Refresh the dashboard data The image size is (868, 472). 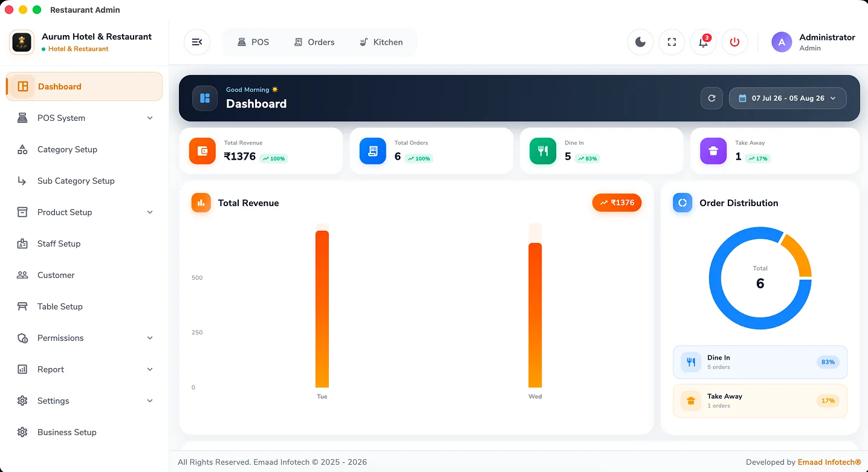pyautogui.click(x=711, y=98)
